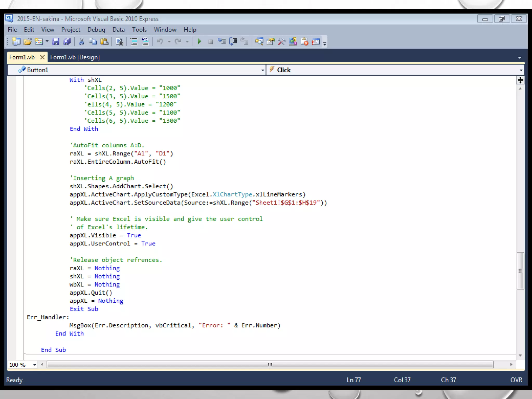Viewport: 532px width, 399px height.
Task: Click the Save All toolbar icon
Action: coord(67,42)
